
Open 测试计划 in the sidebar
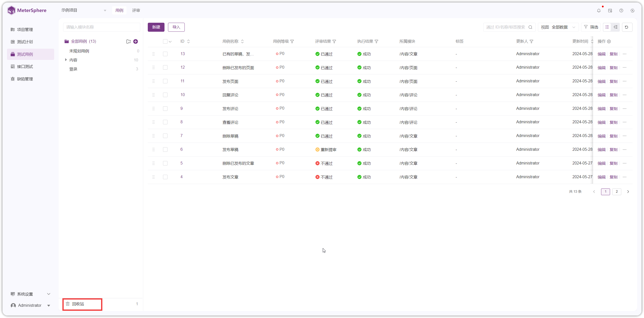coord(30,42)
